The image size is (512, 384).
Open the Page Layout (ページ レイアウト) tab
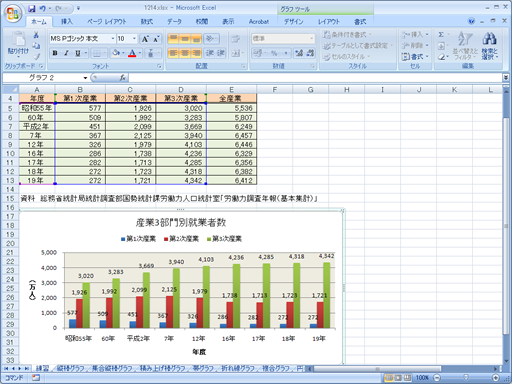tap(107, 22)
